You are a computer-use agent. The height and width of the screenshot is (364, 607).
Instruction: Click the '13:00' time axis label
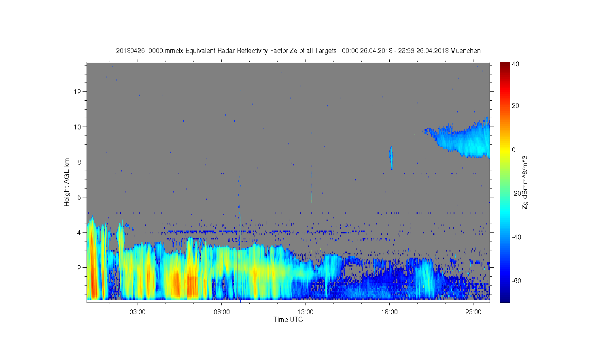coord(306,312)
